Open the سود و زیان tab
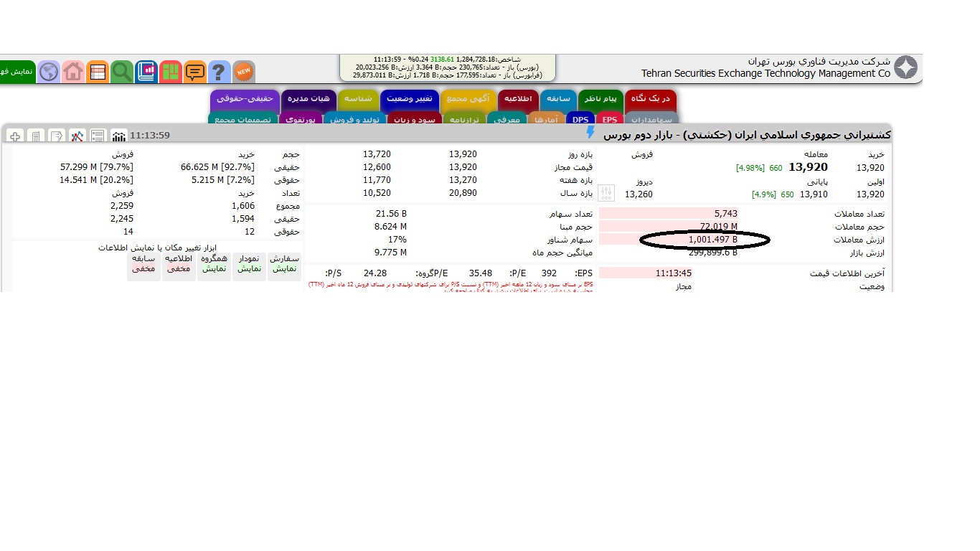This screenshot has width=980, height=551. point(414,118)
